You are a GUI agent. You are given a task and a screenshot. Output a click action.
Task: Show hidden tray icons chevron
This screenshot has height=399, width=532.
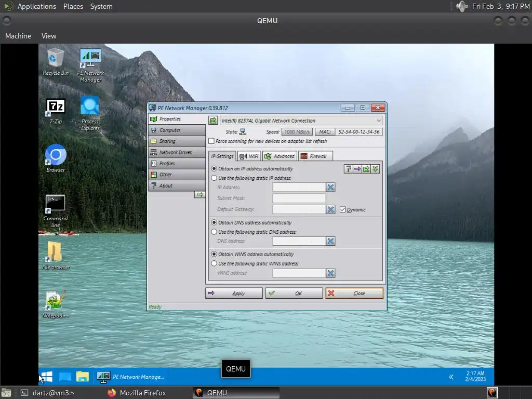451,377
